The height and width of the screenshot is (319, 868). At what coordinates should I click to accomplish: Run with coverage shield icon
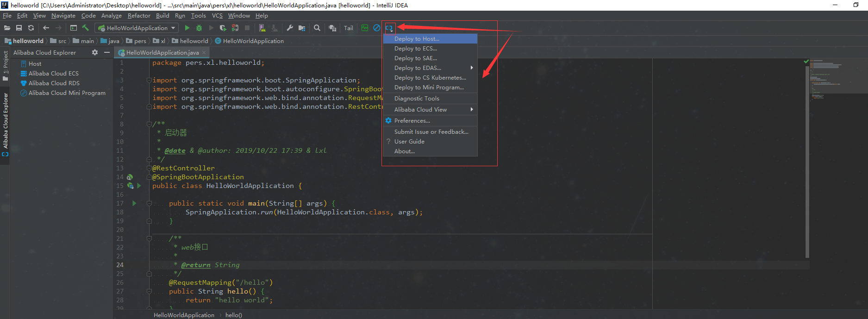click(223, 28)
